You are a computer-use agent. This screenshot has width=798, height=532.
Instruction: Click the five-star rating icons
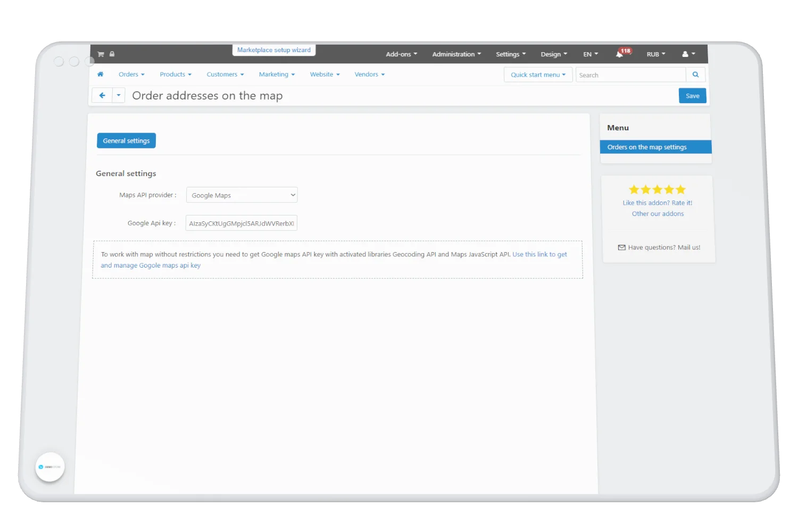(x=657, y=189)
